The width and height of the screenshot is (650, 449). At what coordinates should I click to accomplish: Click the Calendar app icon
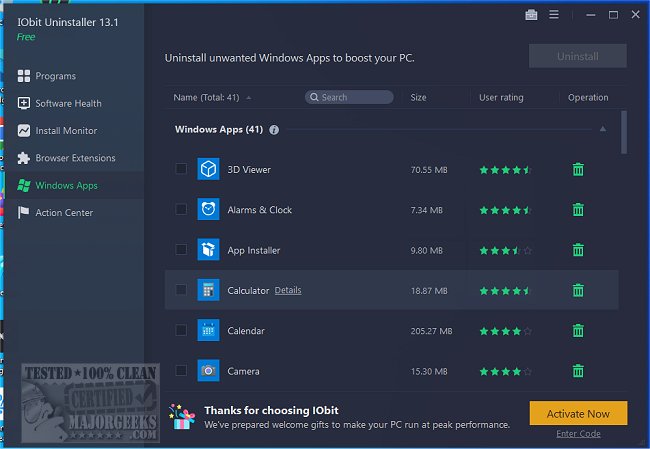(x=208, y=330)
